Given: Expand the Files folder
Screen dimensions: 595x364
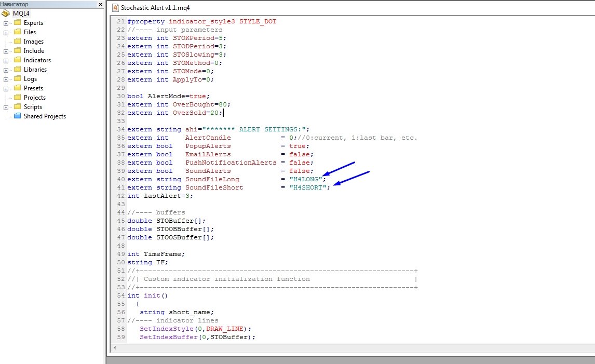Looking at the screenshot, I should point(6,33).
